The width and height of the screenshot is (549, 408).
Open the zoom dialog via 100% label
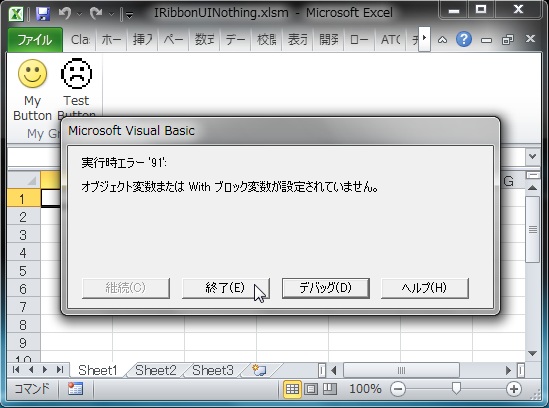click(x=365, y=389)
